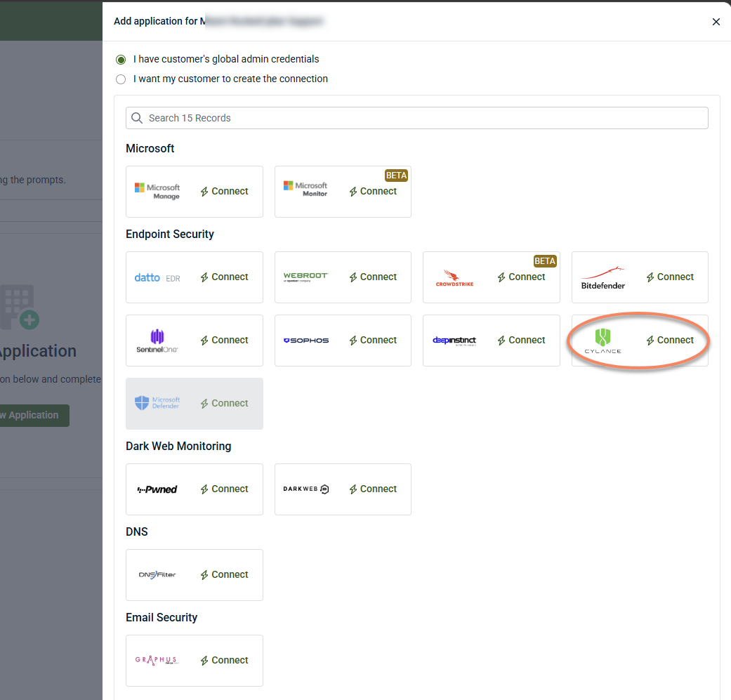Connect Microsoft Monitor

373,192
